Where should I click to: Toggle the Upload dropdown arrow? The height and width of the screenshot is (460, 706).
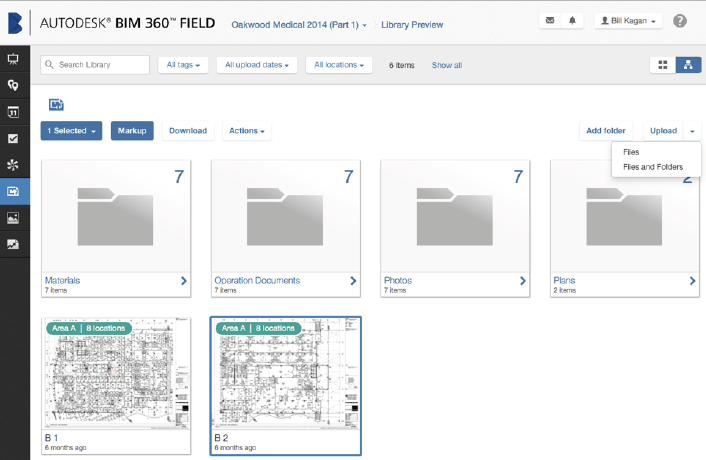tap(692, 131)
